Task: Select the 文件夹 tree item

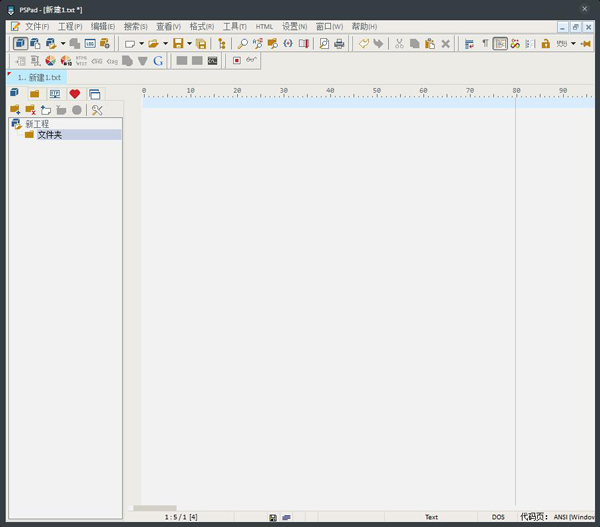Action: [49, 135]
